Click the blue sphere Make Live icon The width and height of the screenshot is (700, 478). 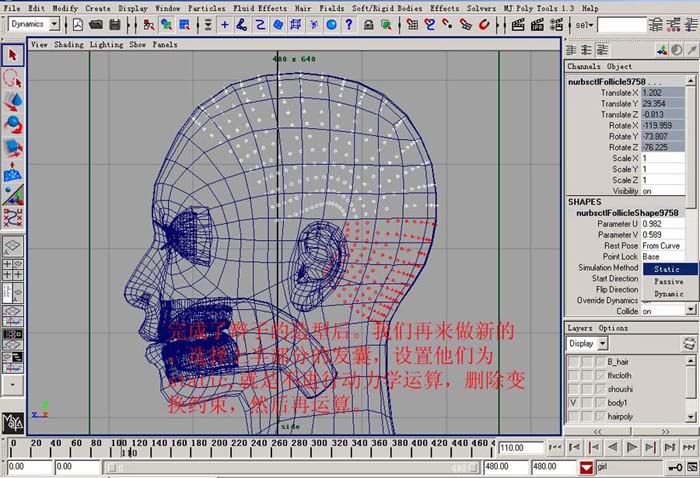point(331,25)
